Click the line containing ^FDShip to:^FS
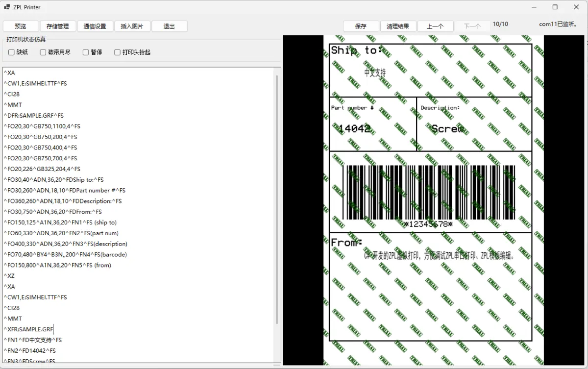588x369 pixels. click(x=53, y=180)
